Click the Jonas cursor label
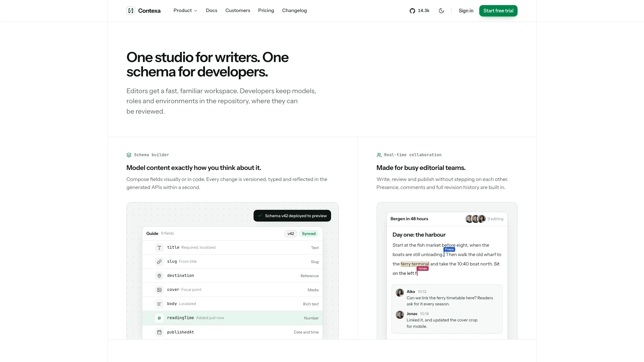The height and width of the screenshot is (362, 644). pyautogui.click(x=422, y=268)
